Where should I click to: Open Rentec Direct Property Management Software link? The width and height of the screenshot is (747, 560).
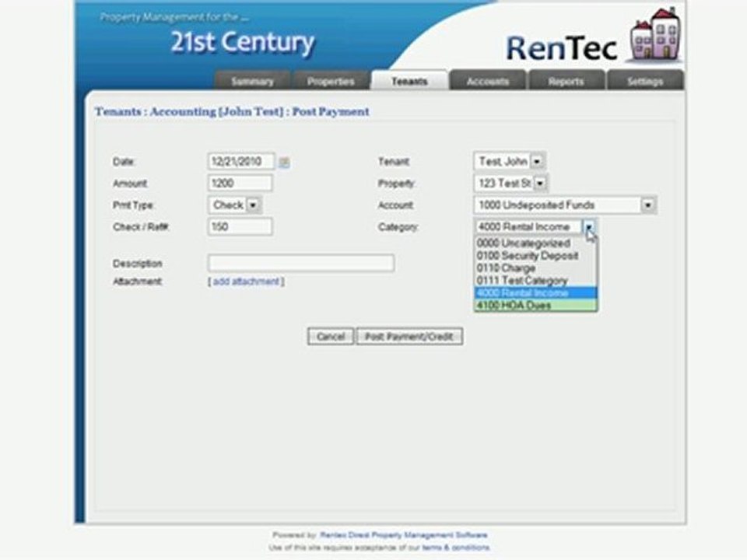tap(403, 535)
